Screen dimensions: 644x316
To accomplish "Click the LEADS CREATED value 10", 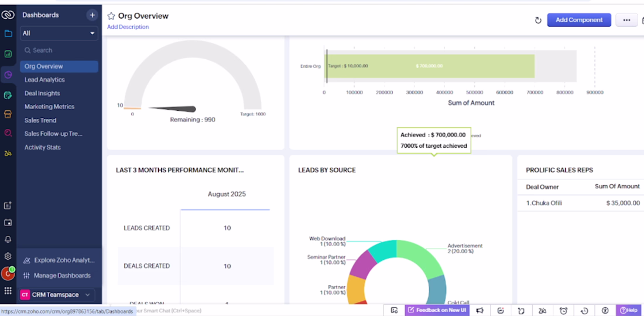I will 227,228.
